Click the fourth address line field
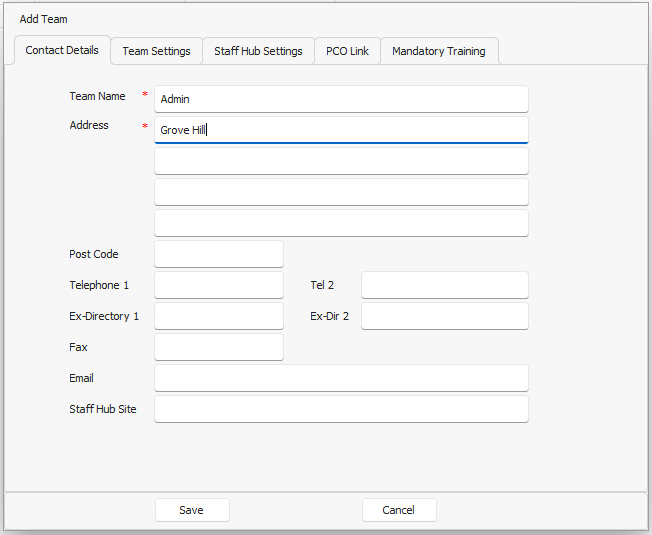652x535 pixels. click(341, 223)
